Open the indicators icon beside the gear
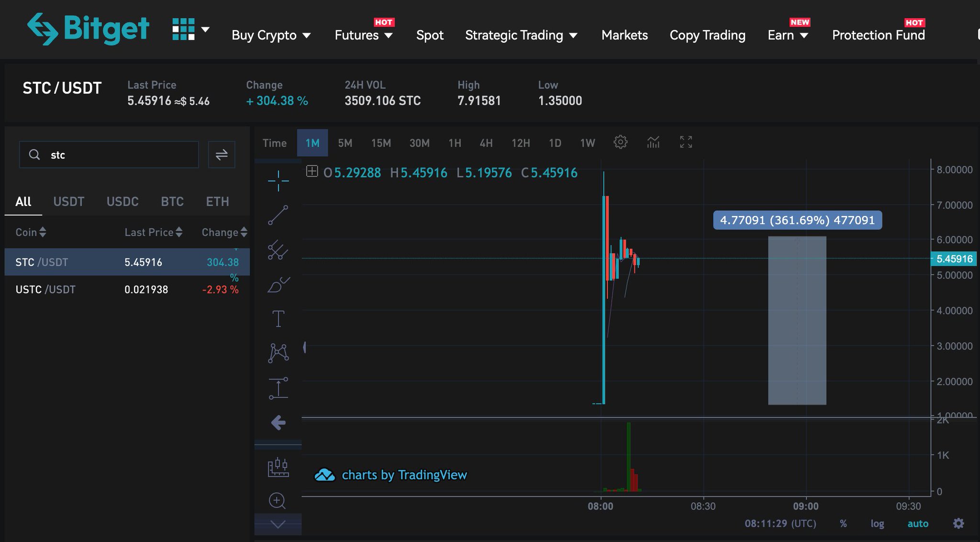The image size is (980, 542). tap(653, 142)
